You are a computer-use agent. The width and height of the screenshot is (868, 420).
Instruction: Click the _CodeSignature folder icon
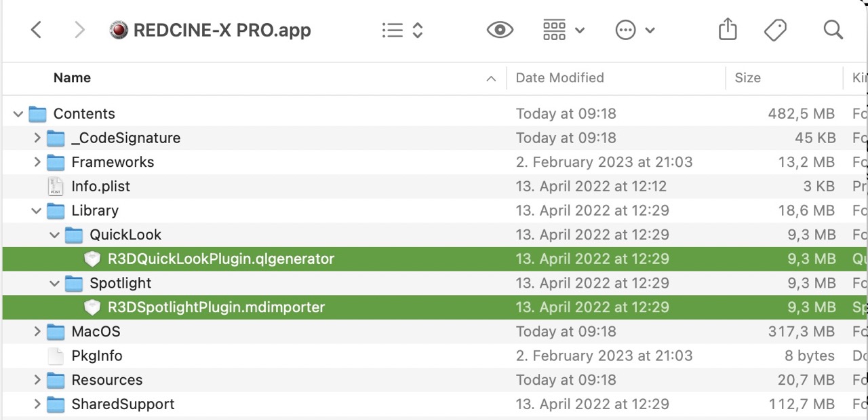56,138
